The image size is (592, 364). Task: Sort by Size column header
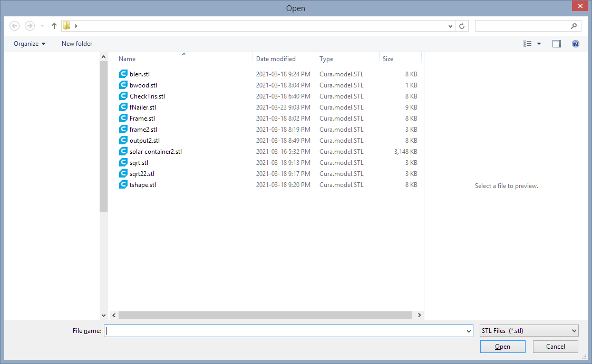[388, 59]
